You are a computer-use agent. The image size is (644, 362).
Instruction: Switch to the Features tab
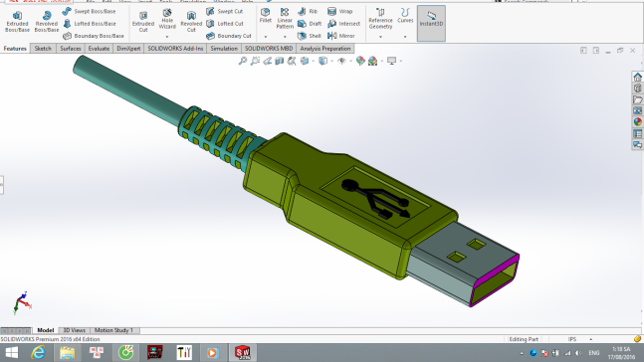coord(15,49)
